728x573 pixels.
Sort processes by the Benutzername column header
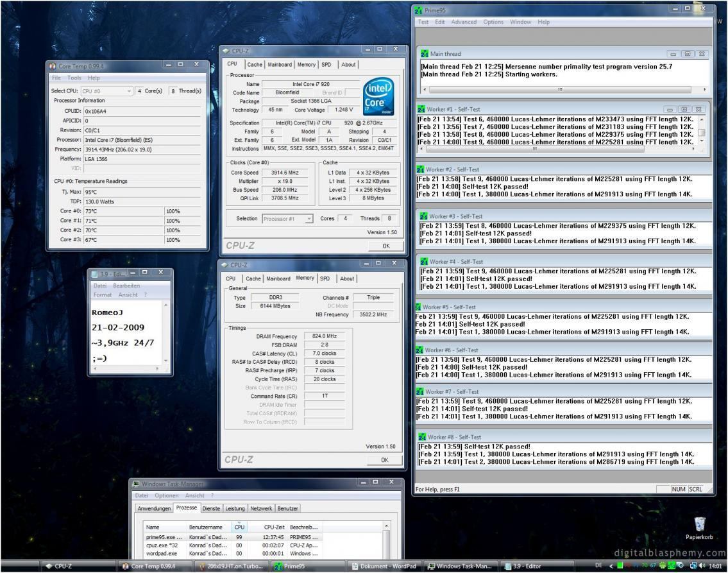click(208, 527)
